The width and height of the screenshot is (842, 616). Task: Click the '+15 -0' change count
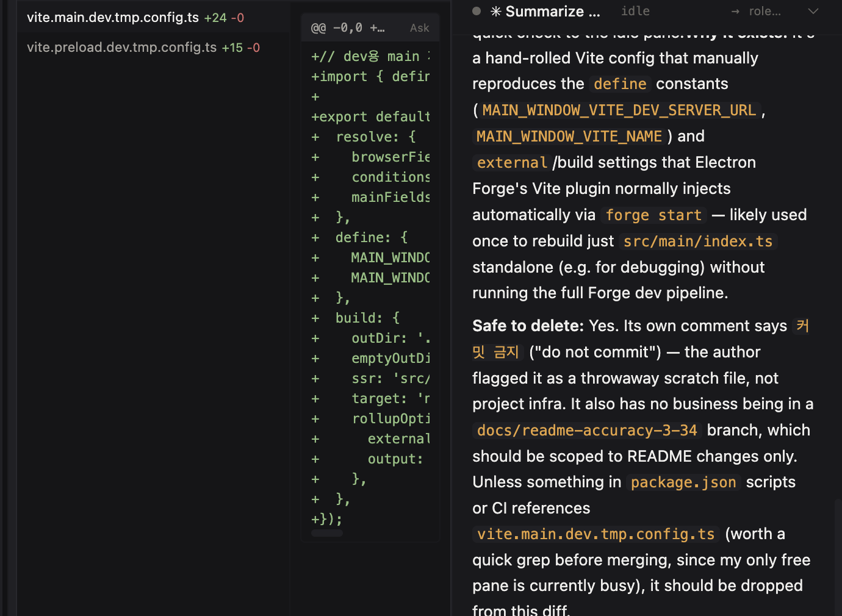(x=240, y=48)
